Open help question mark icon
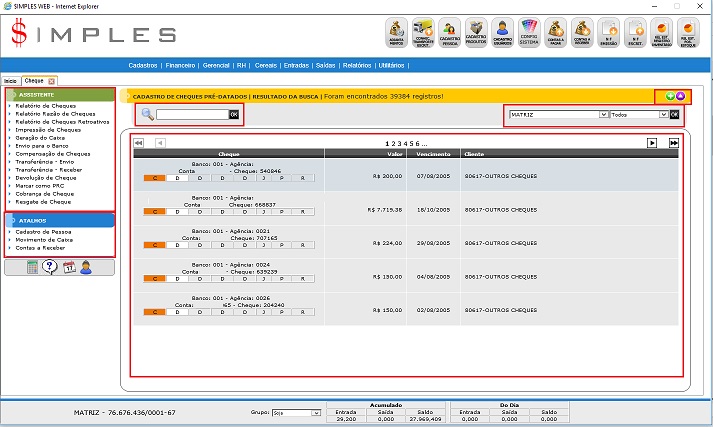The width and height of the screenshot is (713, 427). pyautogui.click(x=49, y=267)
